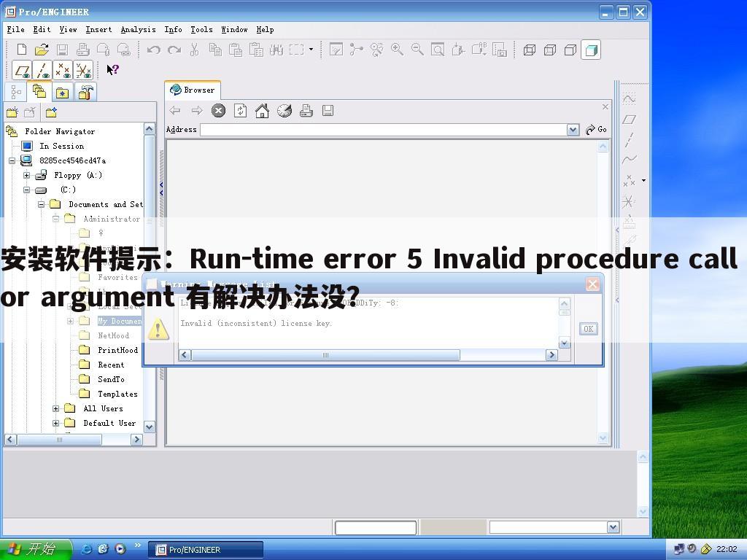Select In Session in Folder Navigator

point(61,146)
